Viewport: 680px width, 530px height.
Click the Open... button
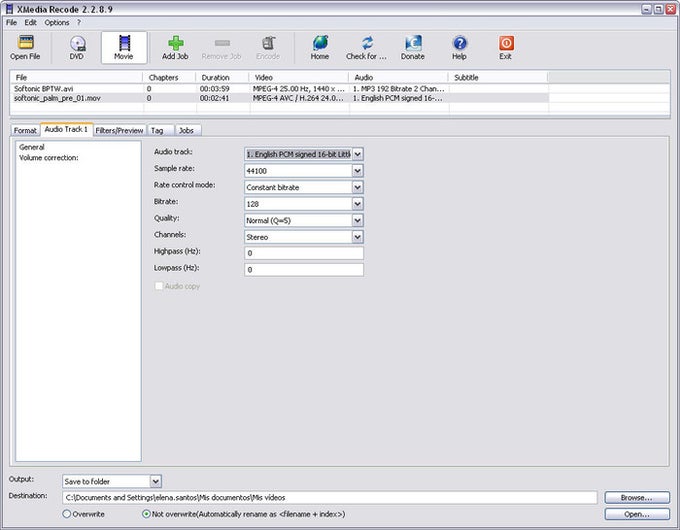(x=637, y=514)
